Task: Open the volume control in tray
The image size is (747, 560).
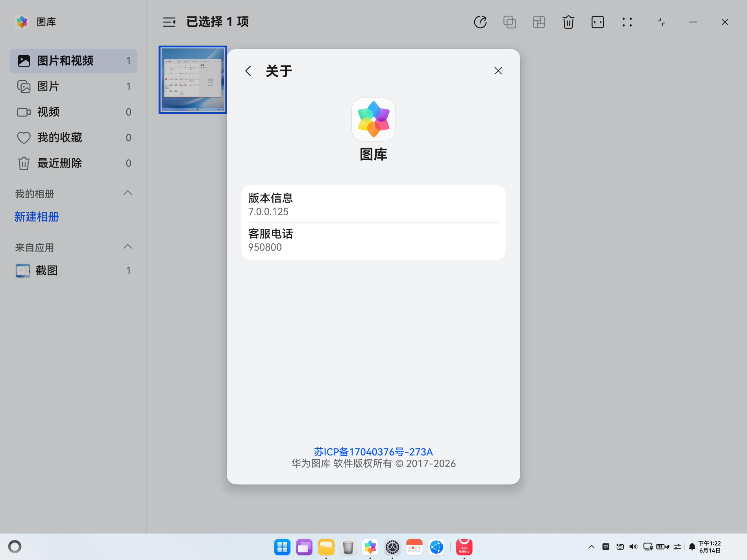Action: pos(633,547)
